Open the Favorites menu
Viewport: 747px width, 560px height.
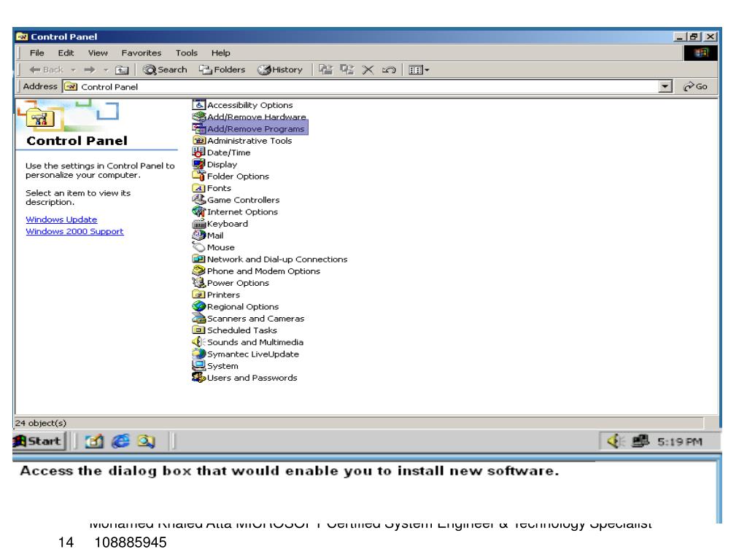pos(141,52)
